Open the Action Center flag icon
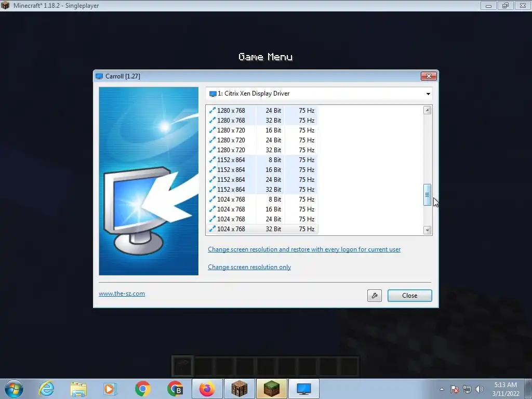This screenshot has width=532, height=399. point(455,389)
